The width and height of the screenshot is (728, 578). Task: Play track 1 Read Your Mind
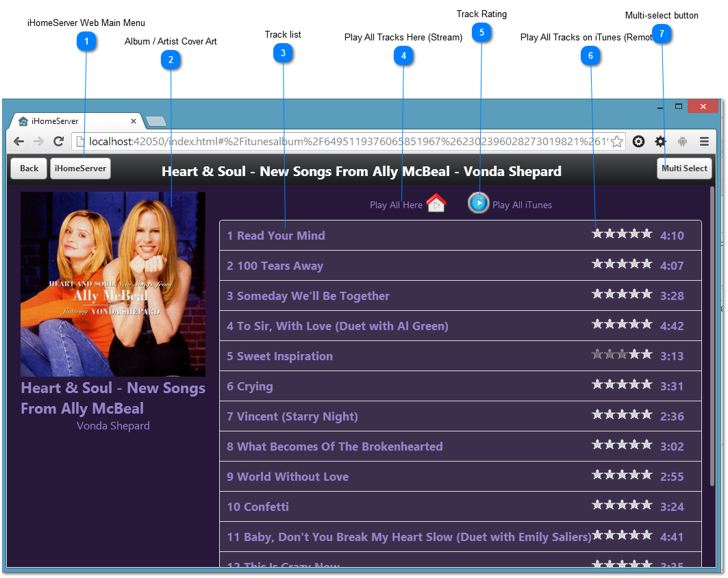coord(460,236)
